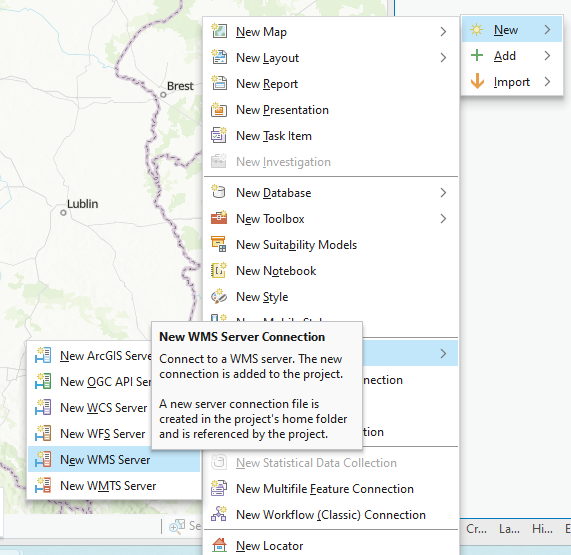Open the Import menu item

[512, 82]
